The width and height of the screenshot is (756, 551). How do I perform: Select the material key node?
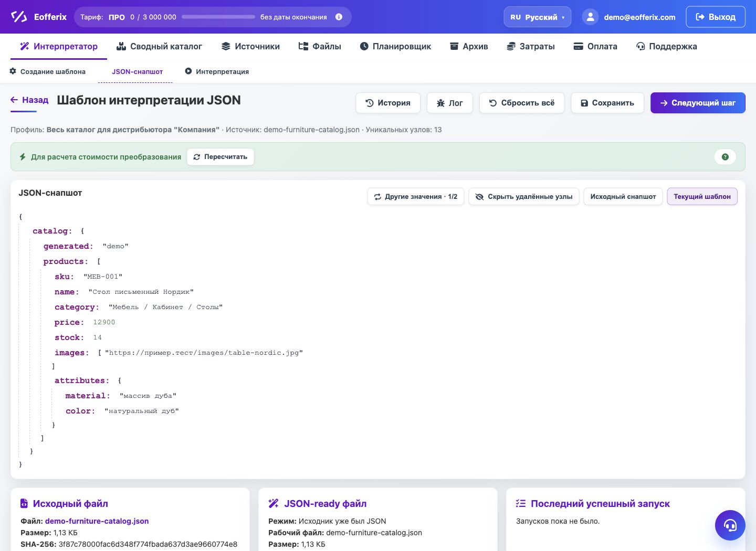pos(88,396)
